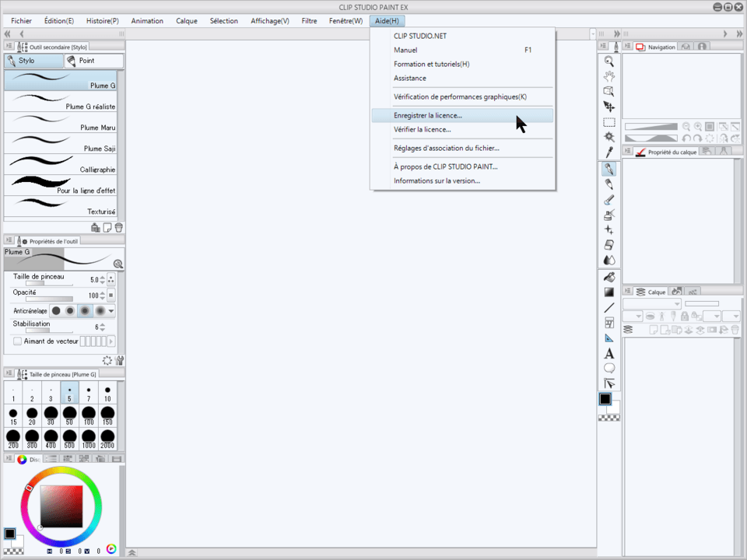Select the Eyedropper tool
The image size is (747, 560).
point(608,152)
